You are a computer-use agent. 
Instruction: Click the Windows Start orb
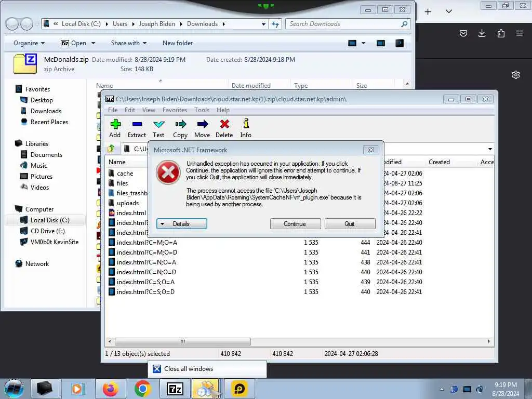click(14, 389)
